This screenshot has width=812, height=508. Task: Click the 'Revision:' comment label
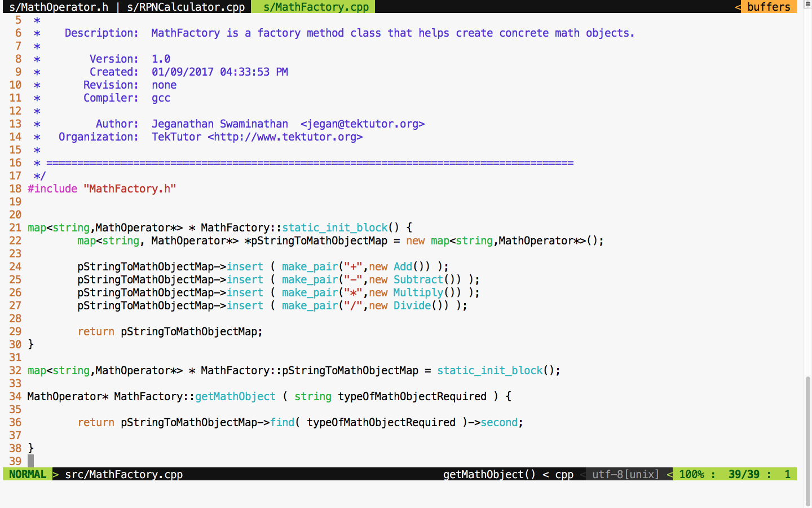point(111,85)
